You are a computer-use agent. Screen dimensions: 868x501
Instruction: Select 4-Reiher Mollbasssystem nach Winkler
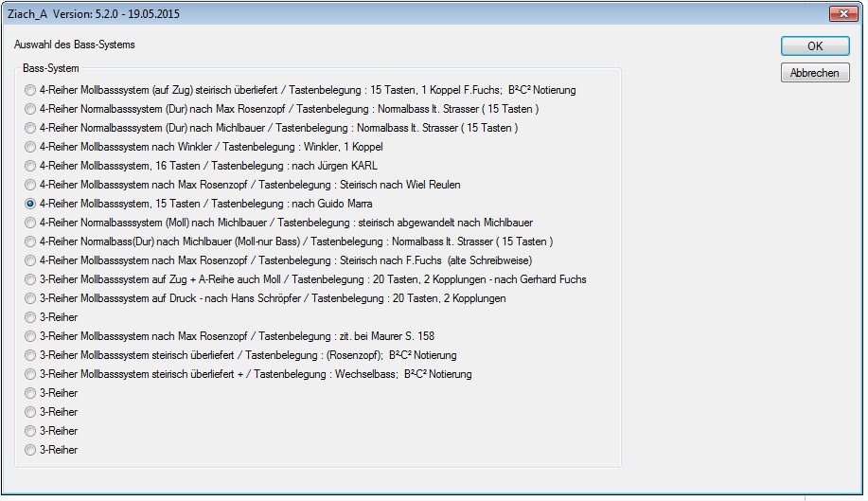(x=31, y=147)
